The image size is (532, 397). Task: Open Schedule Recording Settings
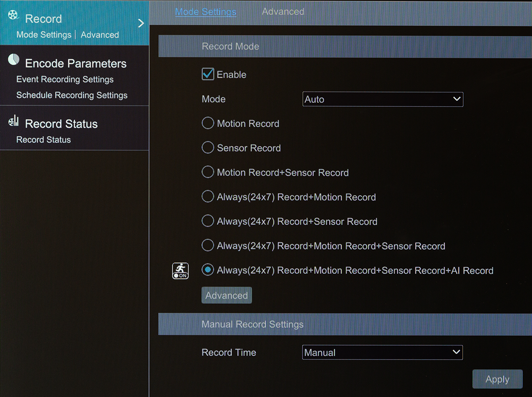click(x=71, y=95)
